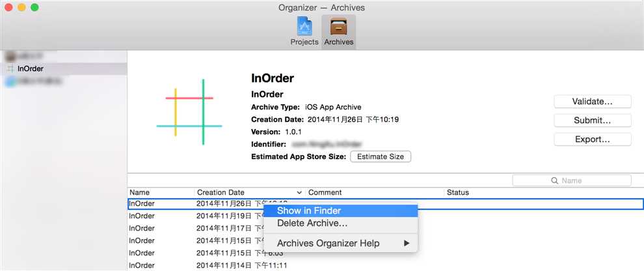
Task: Select archive dated 2014年11月26日
Action: [x=386, y=203]
